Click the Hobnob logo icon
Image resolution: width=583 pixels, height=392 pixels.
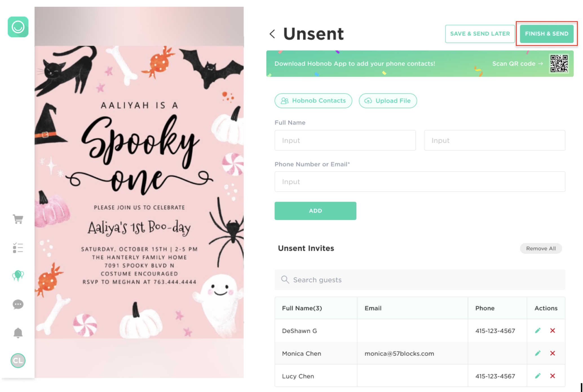18,27
